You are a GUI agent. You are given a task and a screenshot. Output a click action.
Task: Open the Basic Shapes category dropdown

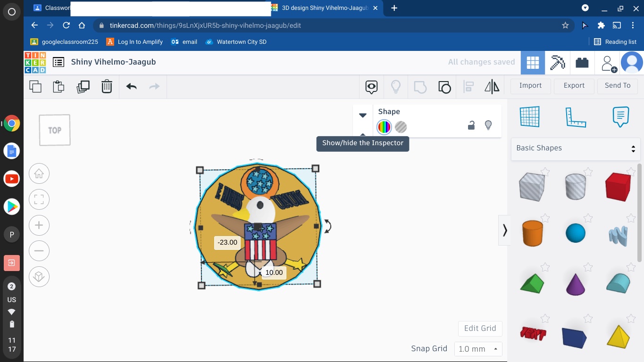point(576,148)
